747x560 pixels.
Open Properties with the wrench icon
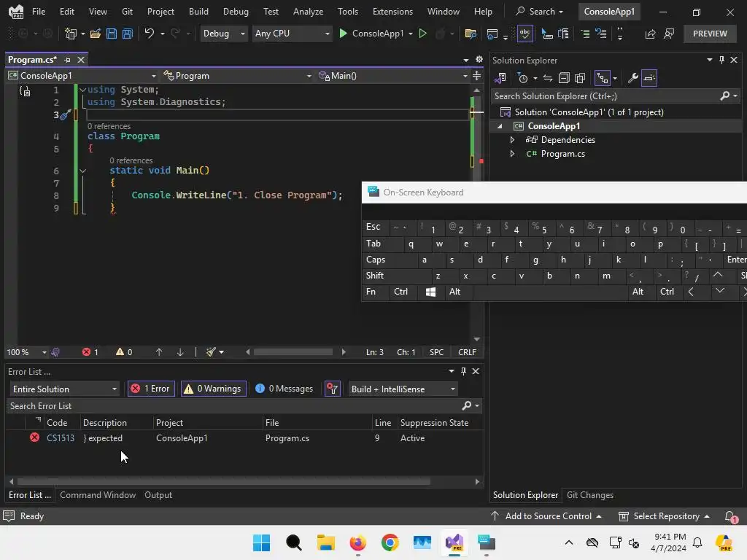(632, 78)
